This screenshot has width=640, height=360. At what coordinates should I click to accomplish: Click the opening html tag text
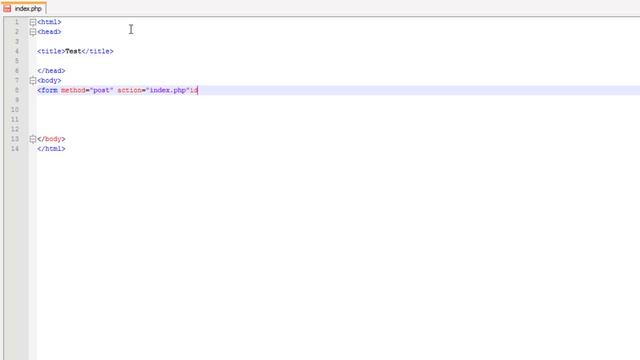(x=49, y=22)
